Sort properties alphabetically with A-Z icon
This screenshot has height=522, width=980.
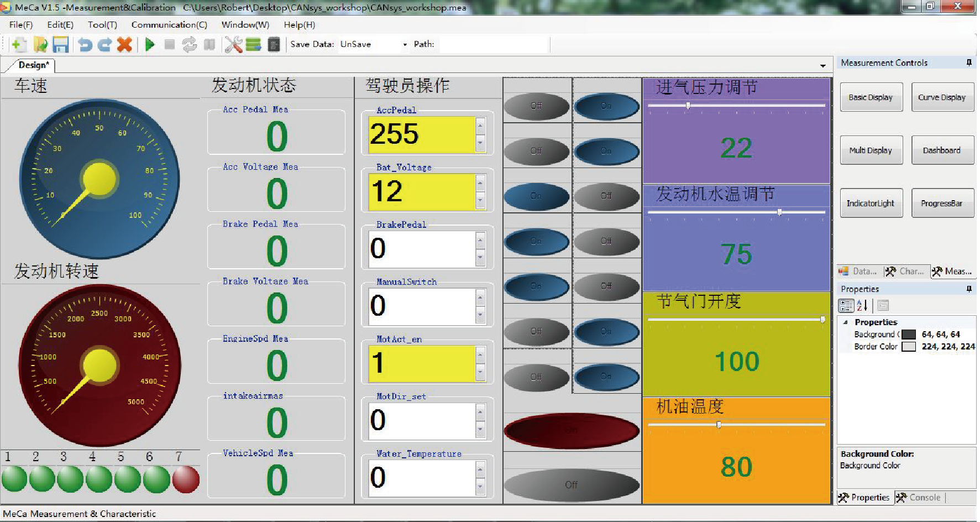tap(862, 305)
